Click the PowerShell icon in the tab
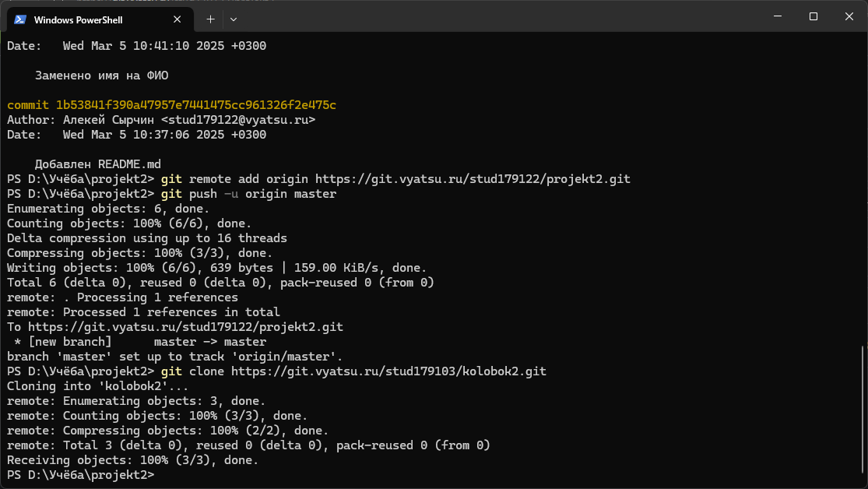868x489 pixels. (20, 19)
